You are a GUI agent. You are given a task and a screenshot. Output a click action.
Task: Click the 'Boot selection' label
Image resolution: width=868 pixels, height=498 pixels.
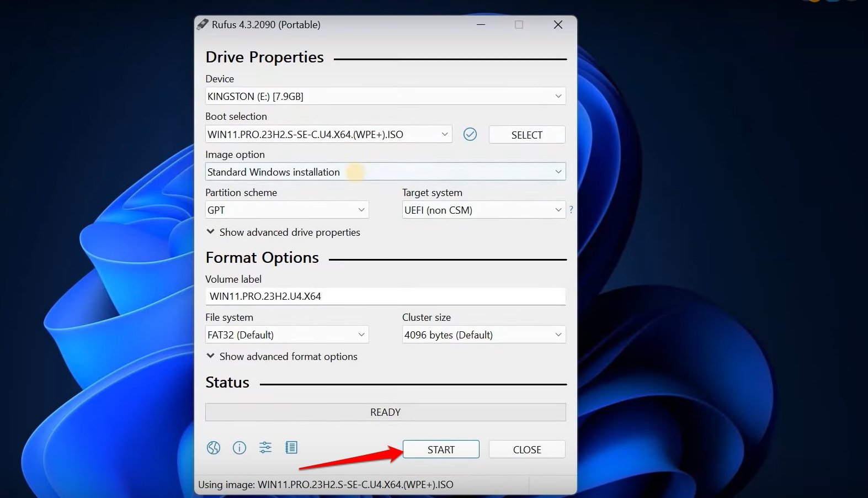[x=236, y=116]
